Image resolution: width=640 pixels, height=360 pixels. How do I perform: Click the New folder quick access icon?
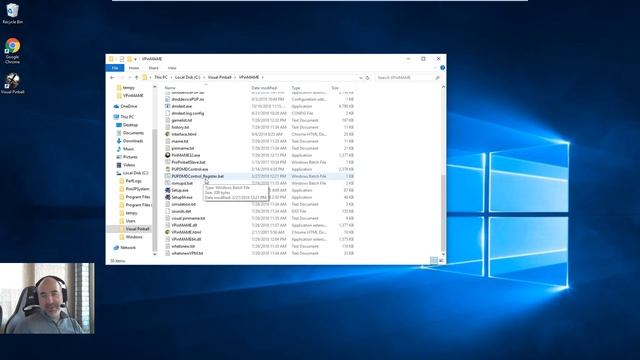click(x=129, y=59)
